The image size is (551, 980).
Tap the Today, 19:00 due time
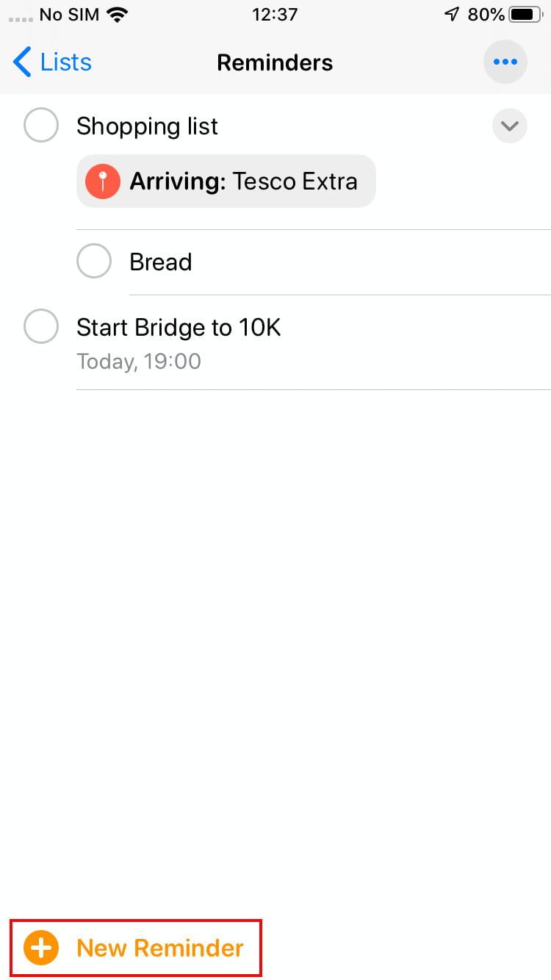coord(139,361)
